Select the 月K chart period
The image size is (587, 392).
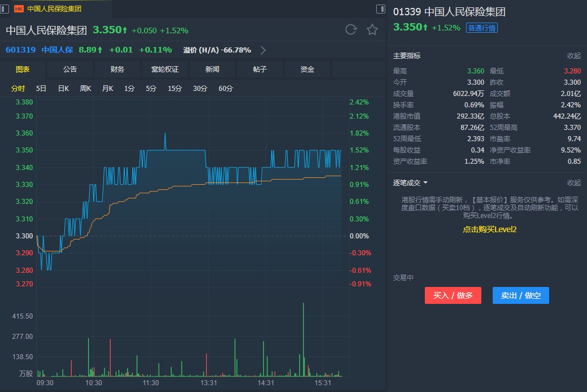(x=107, y=89)
